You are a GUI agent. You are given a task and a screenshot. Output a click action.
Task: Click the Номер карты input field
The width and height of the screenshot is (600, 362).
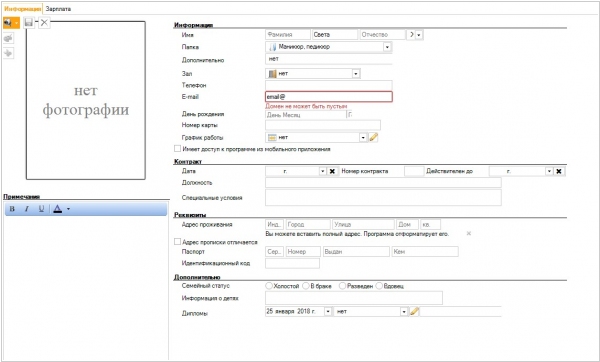pos(323,125)
